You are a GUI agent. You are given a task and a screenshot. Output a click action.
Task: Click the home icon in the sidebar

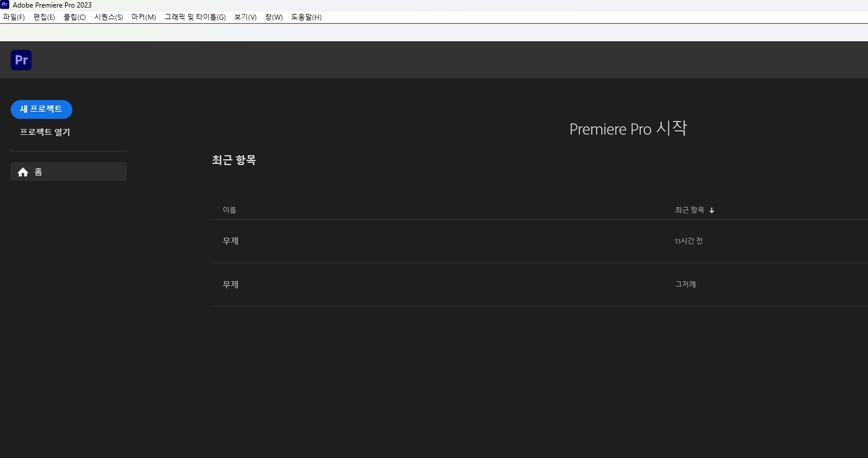(x=23, y=172)
